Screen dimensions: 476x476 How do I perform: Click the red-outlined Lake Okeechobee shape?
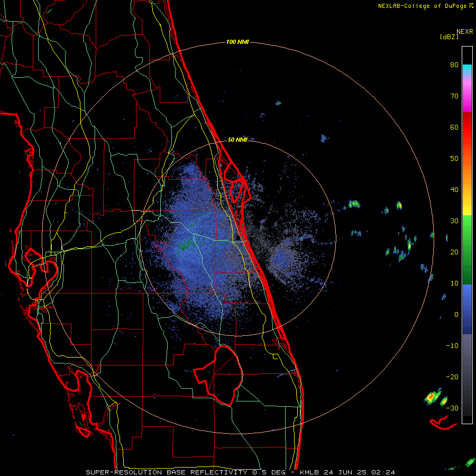tap(218, 376)
